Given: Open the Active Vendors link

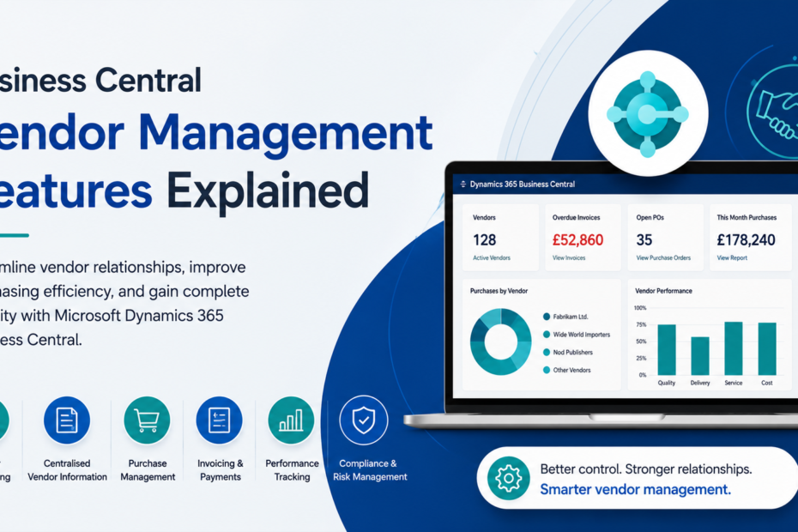Looking at the screenshot, I should click(491, 258).
